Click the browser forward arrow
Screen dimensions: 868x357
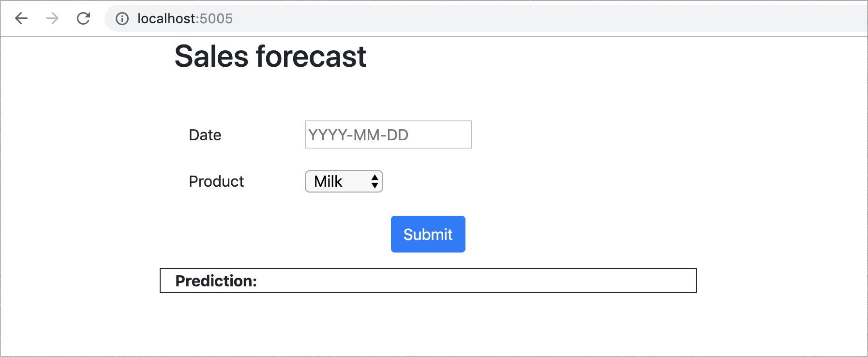pos(52,18)
